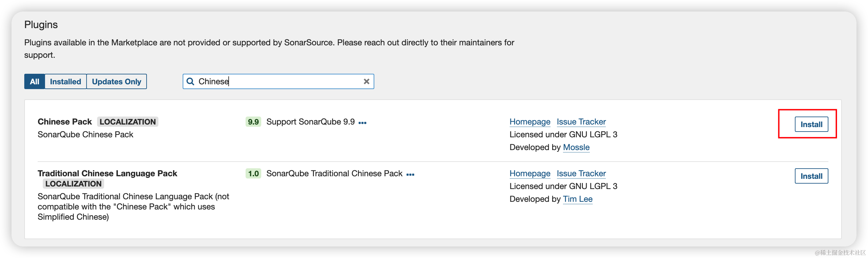Clear the Chinese search text

(x=366, y=81)
